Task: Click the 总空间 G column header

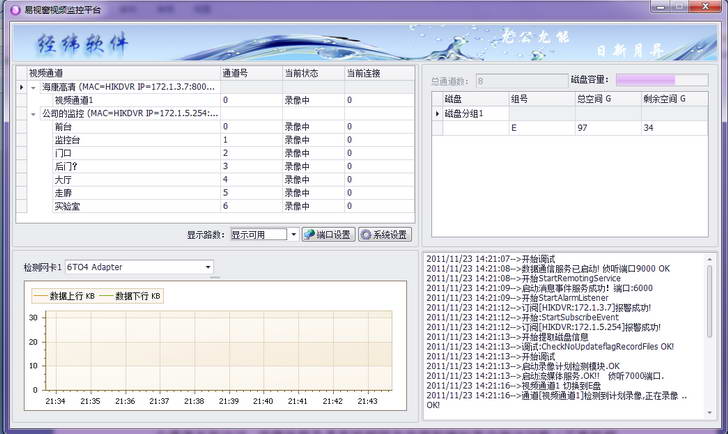Action: [x=608, y=99]
